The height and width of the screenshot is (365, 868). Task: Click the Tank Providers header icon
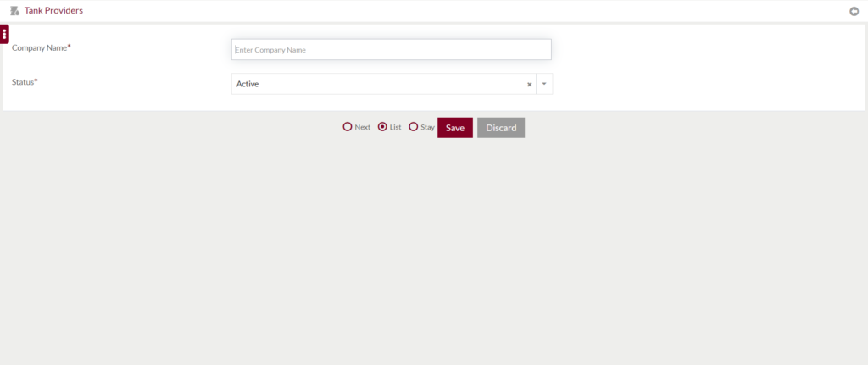pyautogui.click(x=15, y=10)
